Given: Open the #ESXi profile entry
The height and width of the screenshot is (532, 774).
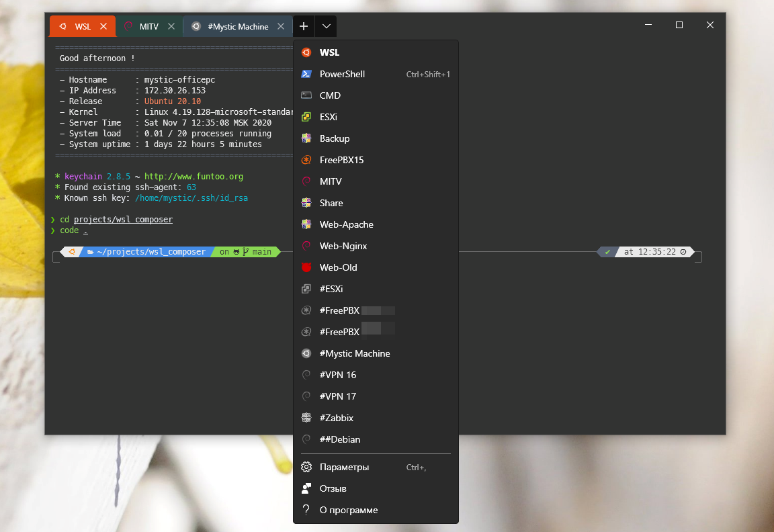Looking at the screenshot, I should [x=376, y=289].
